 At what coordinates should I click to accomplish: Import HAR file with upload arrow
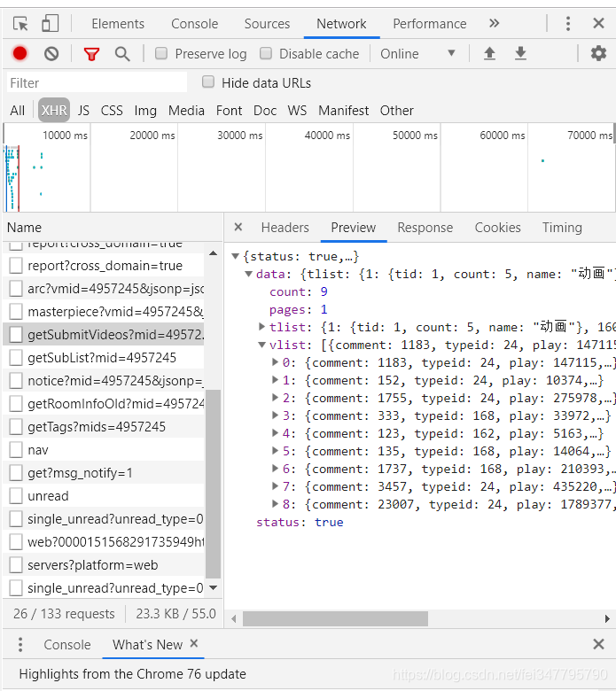489,54
